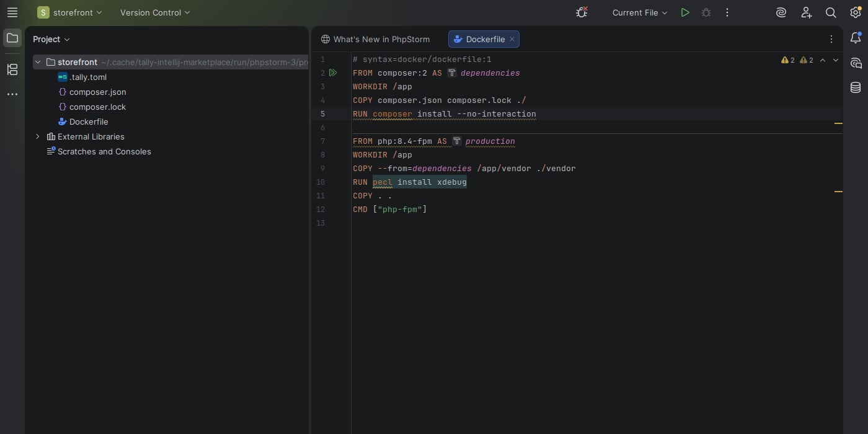Viewport: 868px width, 434px height.
Task: Click the stage name hint before dependencies
Action: coord(452,73)
